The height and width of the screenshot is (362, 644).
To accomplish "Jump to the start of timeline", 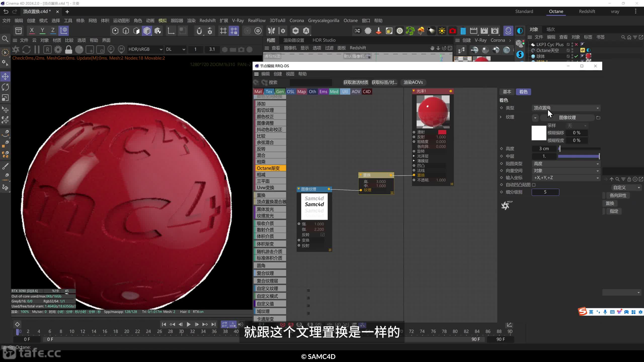I will pos(164,324).
